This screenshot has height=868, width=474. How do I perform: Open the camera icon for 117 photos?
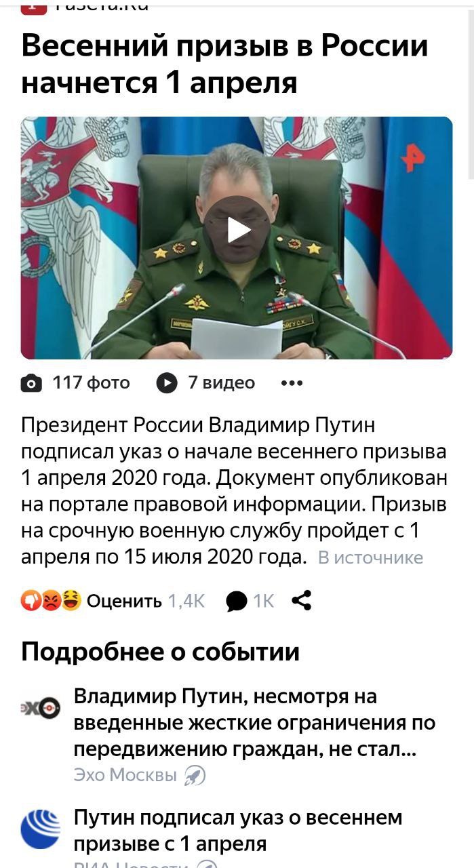click(31, 384)
